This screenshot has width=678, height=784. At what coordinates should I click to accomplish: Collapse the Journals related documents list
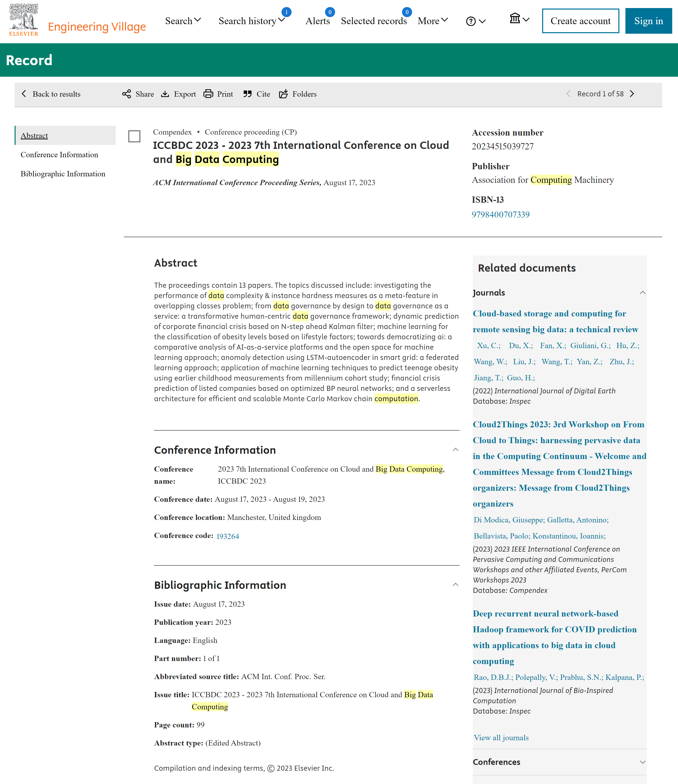tap(643, 293)
